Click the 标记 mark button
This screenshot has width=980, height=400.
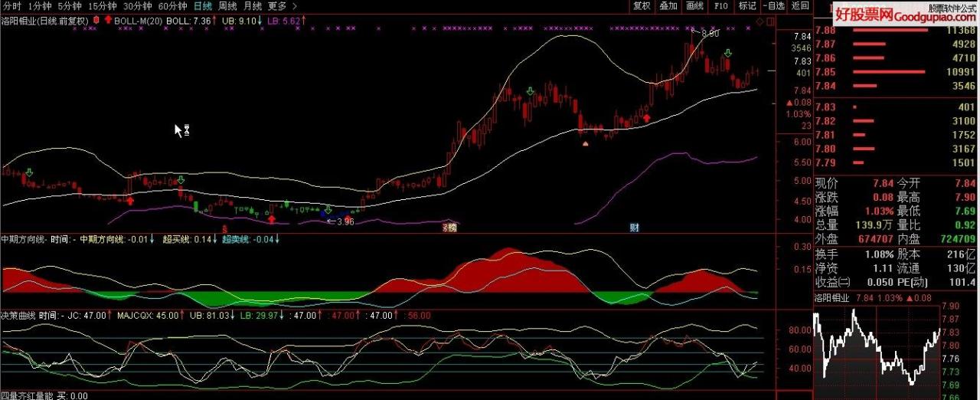(x=747, y=5)
